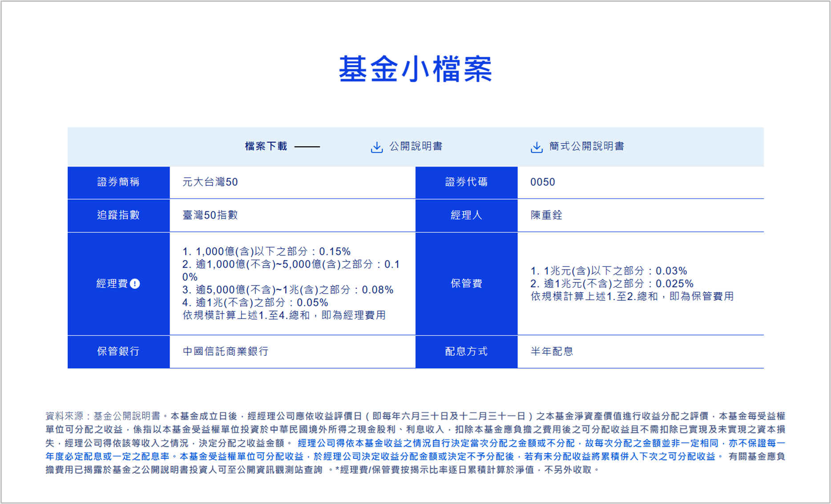Viewport: 831px width, 504px height.
Task: Open the 簡式公開說明書 document link
Action: click(x=587, y=145)
